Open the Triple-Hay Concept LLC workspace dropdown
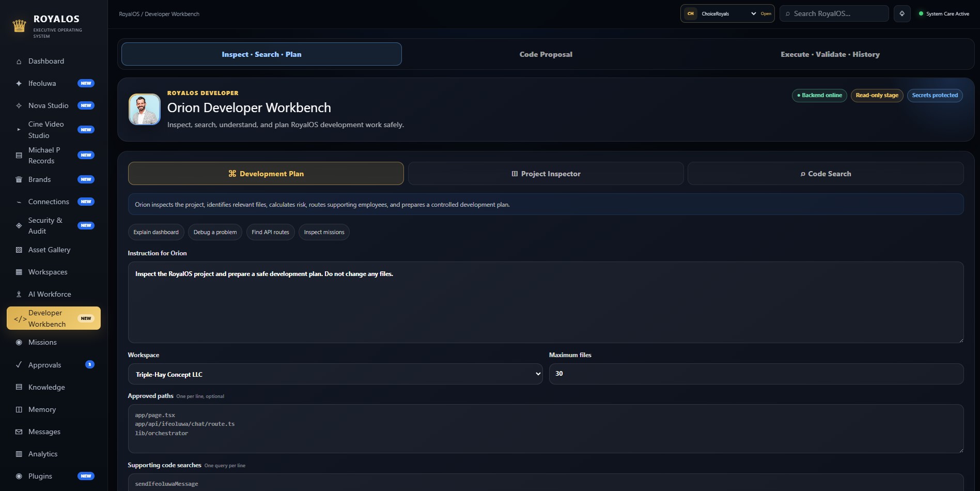 335,374
